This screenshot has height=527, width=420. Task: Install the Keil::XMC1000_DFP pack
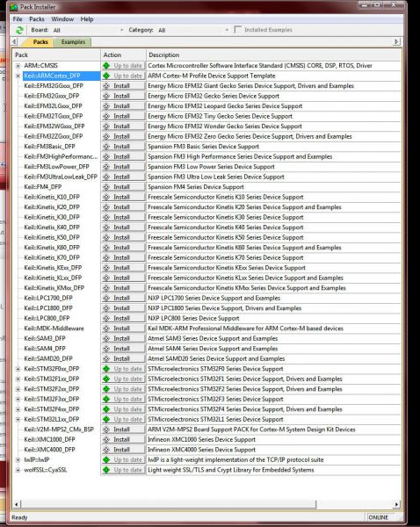123,440
